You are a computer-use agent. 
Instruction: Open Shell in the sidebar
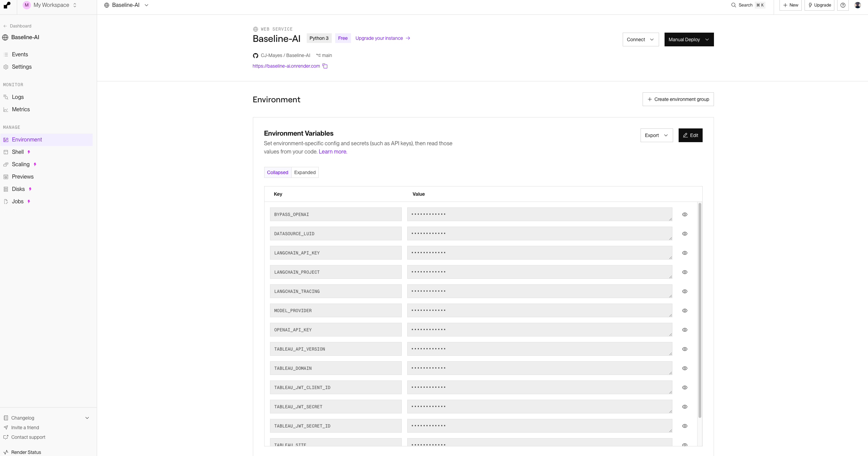[x=18, y=152]
